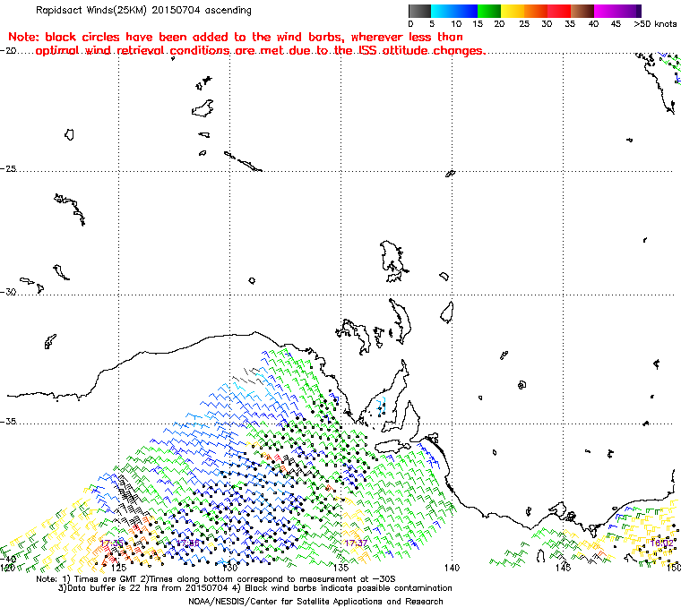Click the gray 0-5 knots legend segment

tap(420, 11)
